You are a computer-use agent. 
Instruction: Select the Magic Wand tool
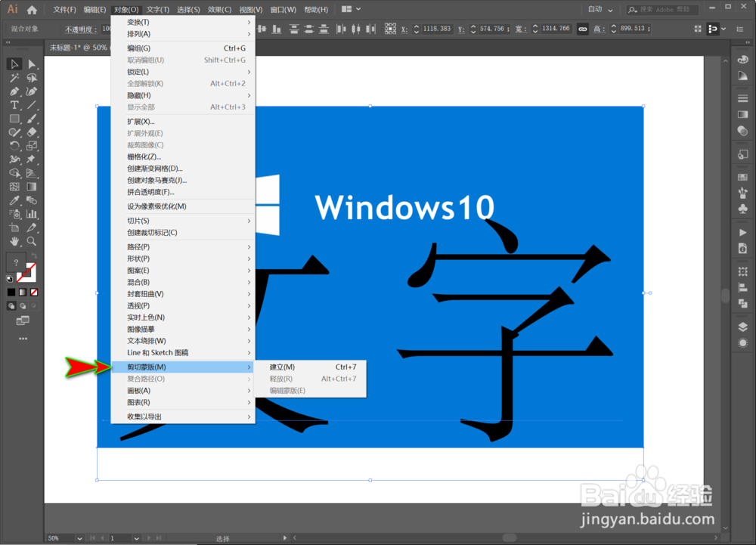coord(14,78)
